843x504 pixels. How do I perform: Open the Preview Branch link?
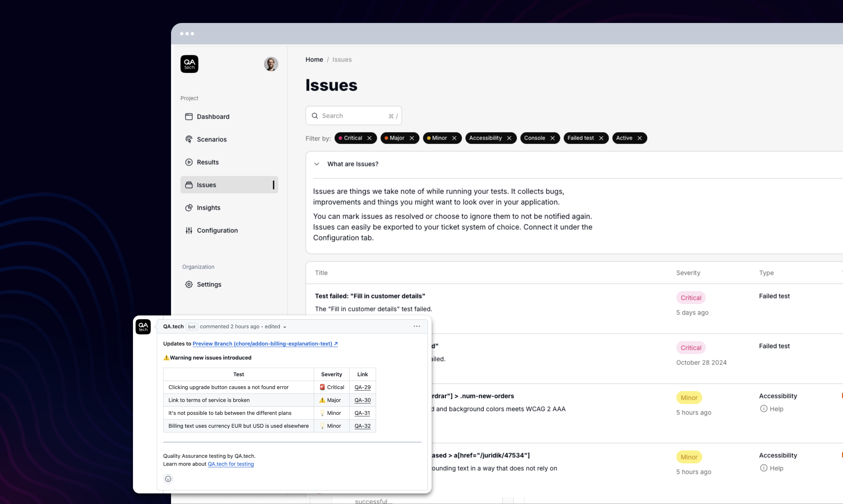click(265, 343)
